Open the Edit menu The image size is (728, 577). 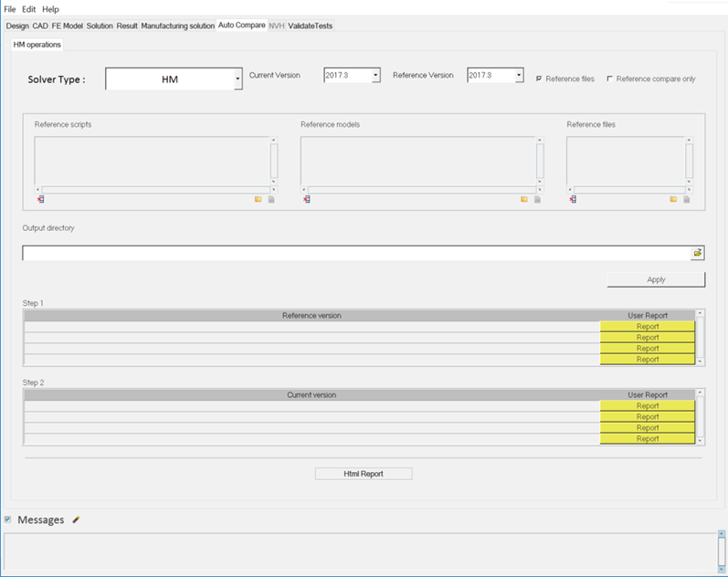[x=29, y=8]
